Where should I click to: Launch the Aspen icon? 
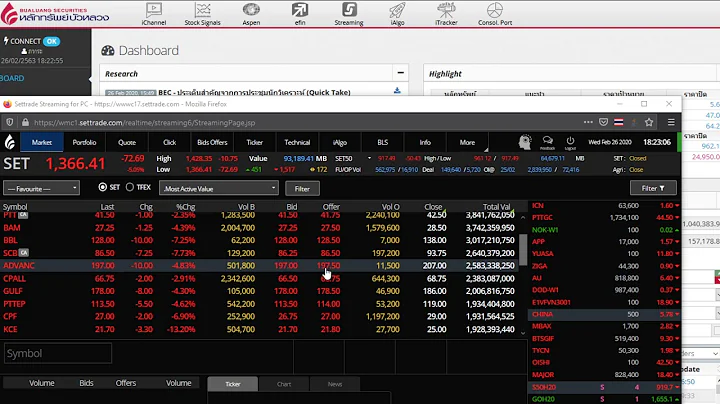(x=251, y=14)
